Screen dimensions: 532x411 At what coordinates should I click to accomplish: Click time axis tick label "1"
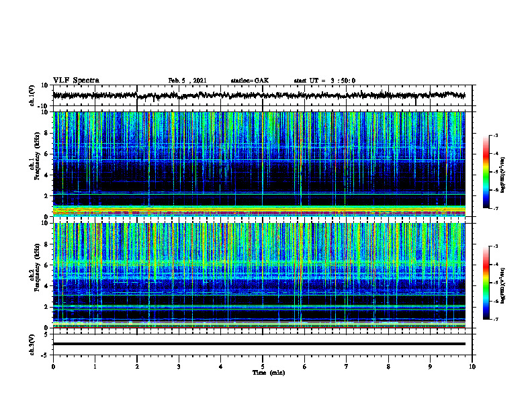pyautogui.click(x=95, y=367)
